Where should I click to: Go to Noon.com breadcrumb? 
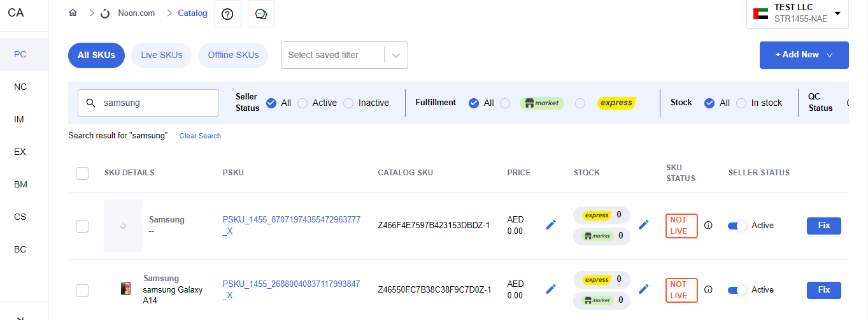point(136,13)
